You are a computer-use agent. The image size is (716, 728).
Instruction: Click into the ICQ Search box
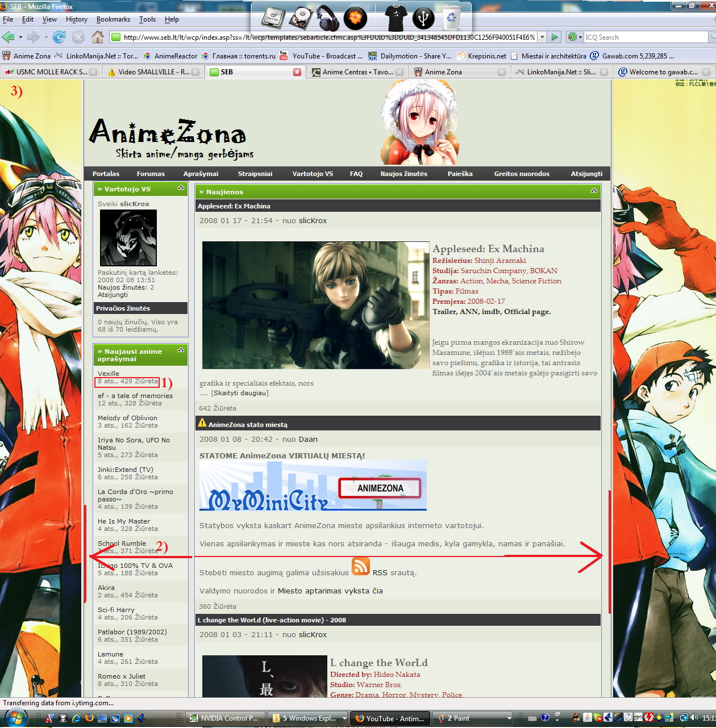pos(647,37)
